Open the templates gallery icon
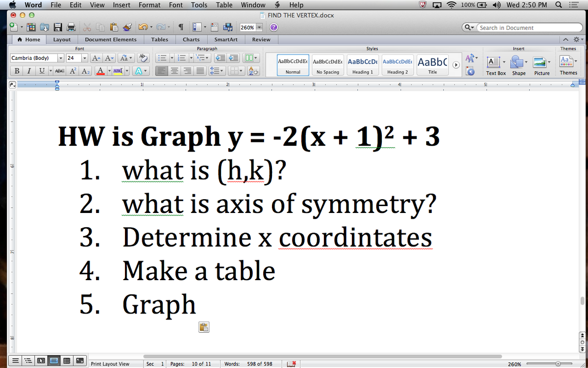 point(32,27)
